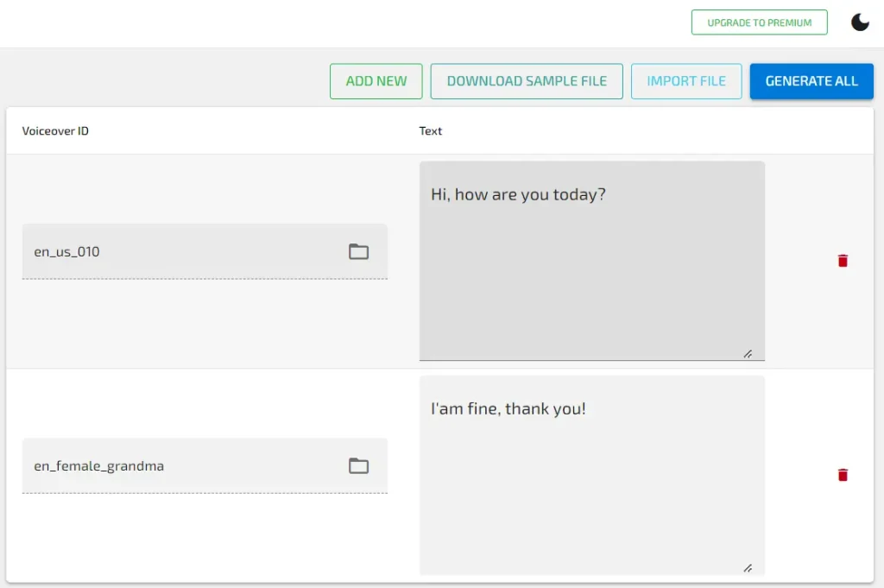884x588 pixels.
Task: Open voice picker folder icon for en_female_grandma
Action: [x=358, y=466]
